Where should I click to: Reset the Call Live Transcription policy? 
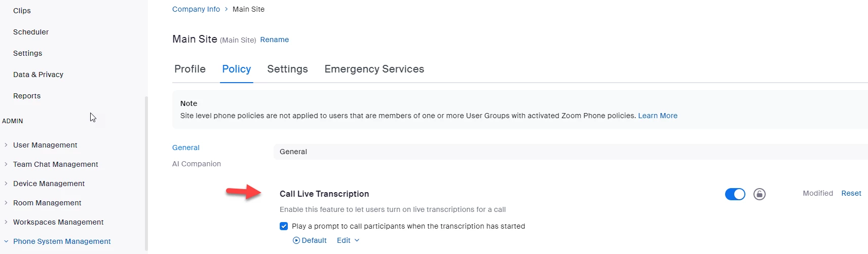click(x=851, y=193)
